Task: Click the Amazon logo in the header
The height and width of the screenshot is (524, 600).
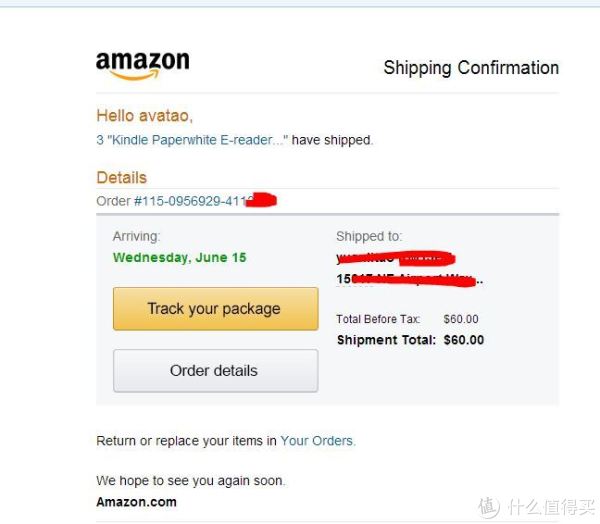Action: click(x=143, y=66)
